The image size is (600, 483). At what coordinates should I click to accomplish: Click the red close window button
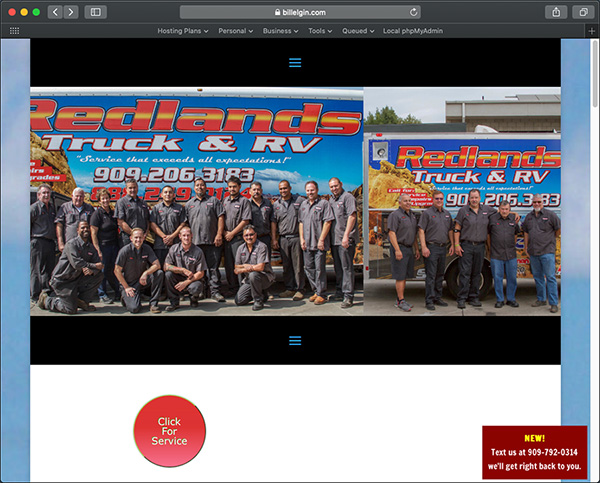click(12, 12)
